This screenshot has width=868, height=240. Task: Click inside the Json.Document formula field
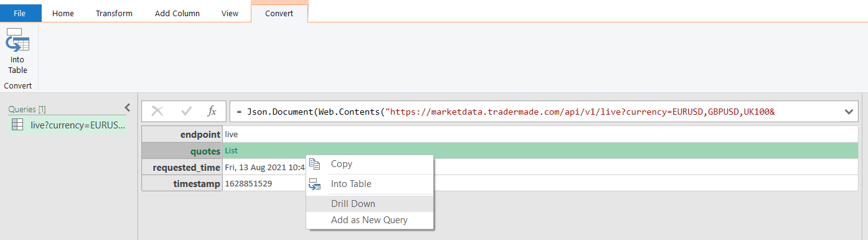[535, 112]
